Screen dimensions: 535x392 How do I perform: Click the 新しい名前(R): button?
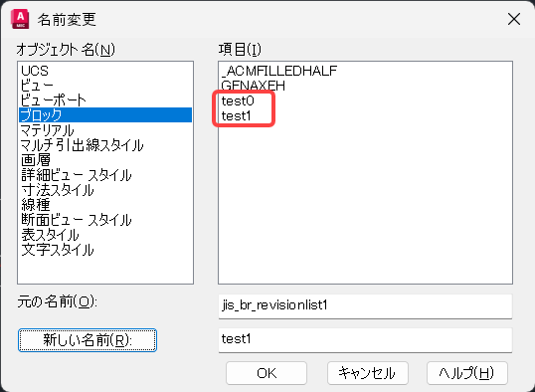88,340
